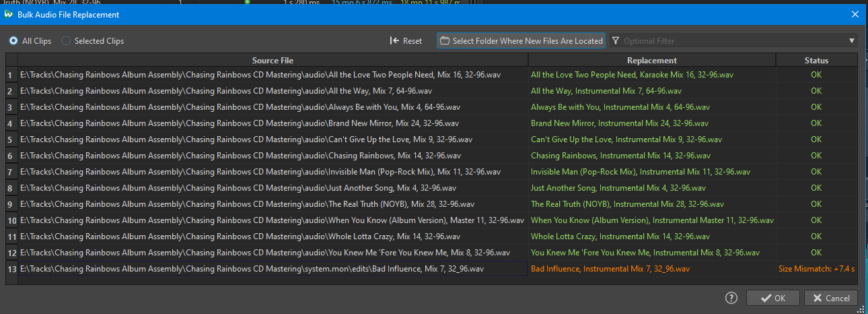Viewport: 868px width, 314px height.
Task: Click OK status for All the Way row
Action: pos(816,90)
